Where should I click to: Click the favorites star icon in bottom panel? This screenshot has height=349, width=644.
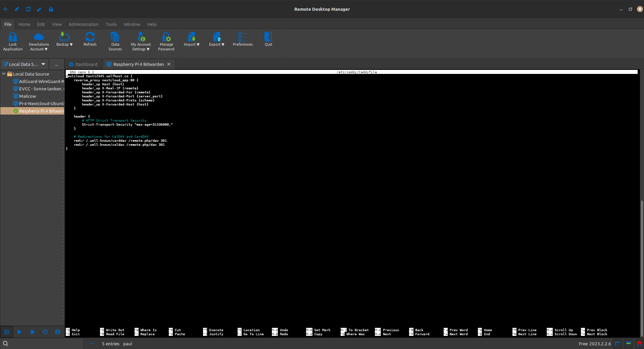click(32, 332)
